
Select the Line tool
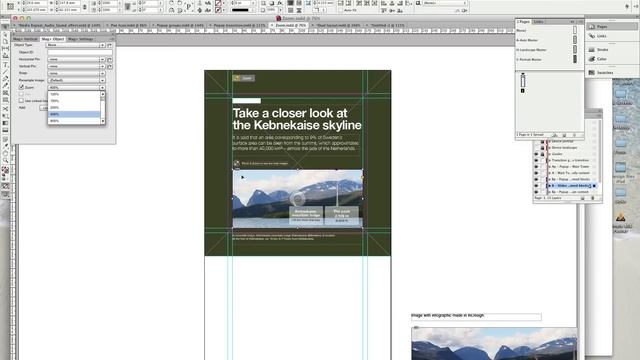click(5, 71)
